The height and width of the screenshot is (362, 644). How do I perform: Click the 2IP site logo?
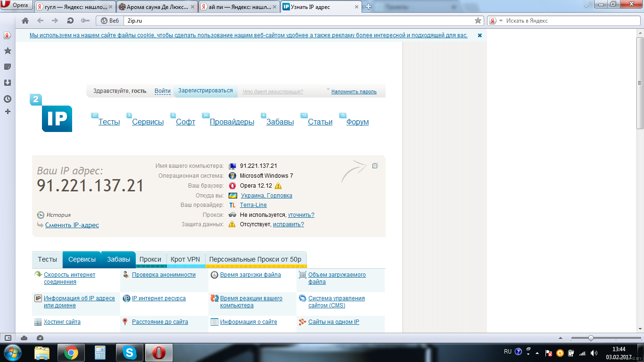click(x=52, y=113)
